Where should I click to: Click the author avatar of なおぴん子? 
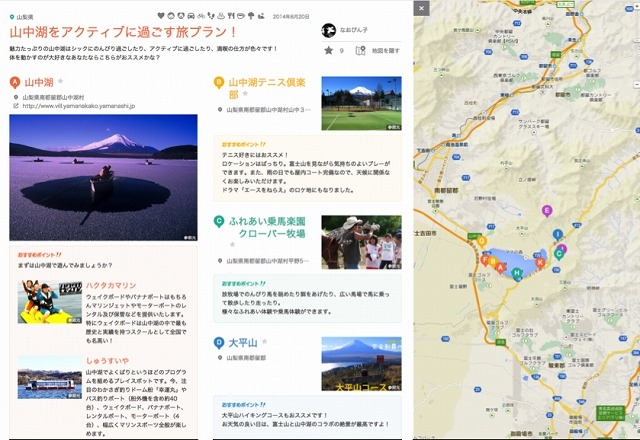tap(329, 30)
